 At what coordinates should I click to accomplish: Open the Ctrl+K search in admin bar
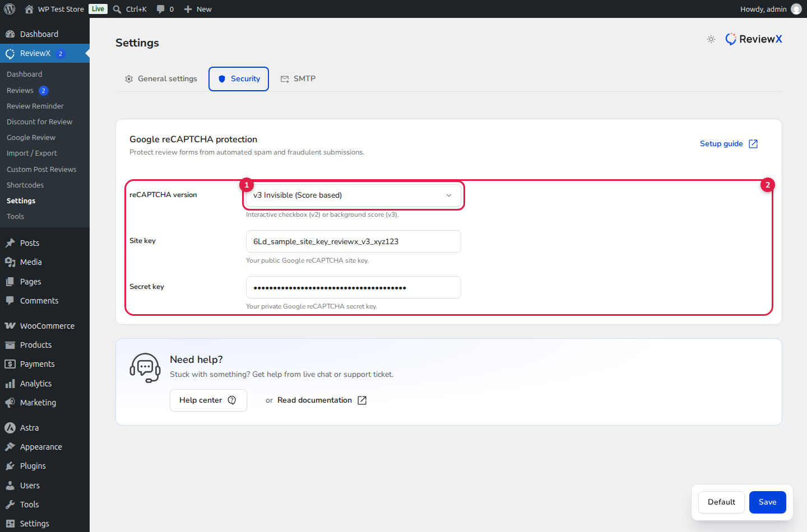click(x=130, y=9)
